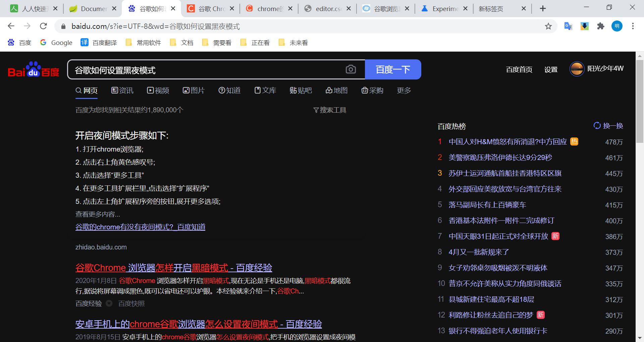Open the 百度 bookmark
Viewport: 644px width, 342px height.
[19, 43]
